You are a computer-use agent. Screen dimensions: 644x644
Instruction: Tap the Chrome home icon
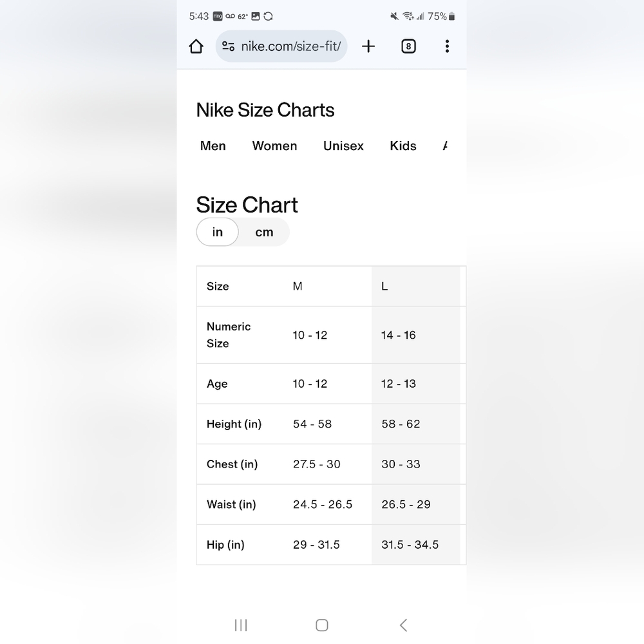pos(196,46)
